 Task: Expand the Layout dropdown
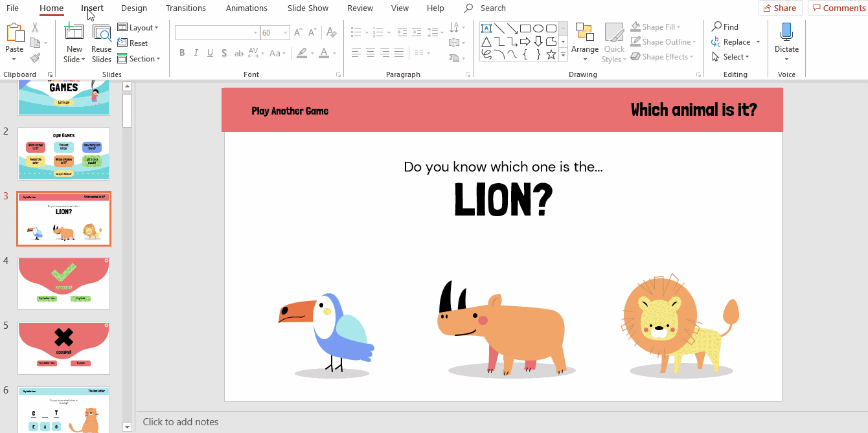click(138, 28)
